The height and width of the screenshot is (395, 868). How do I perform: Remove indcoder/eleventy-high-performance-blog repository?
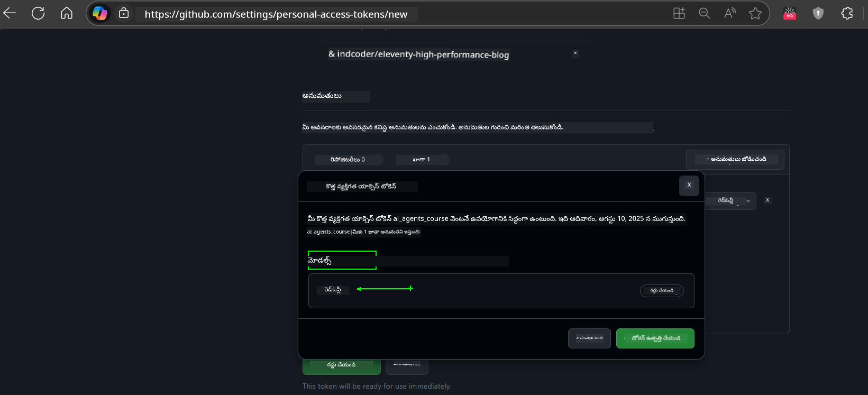[575, 53]
